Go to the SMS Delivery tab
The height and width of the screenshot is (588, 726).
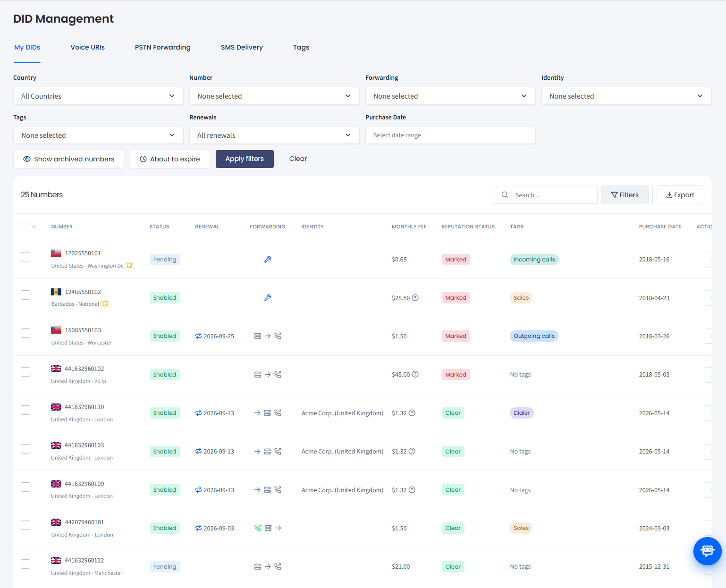242,47
